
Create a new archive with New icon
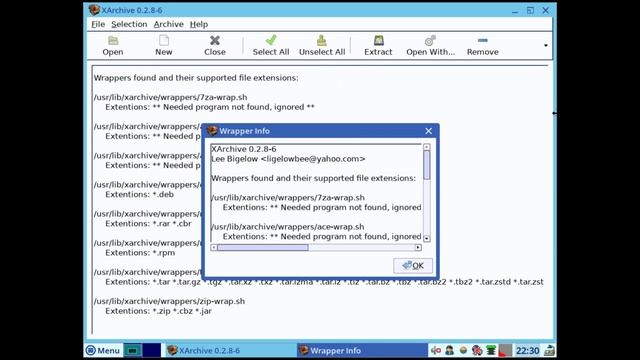tap(164, 45)
